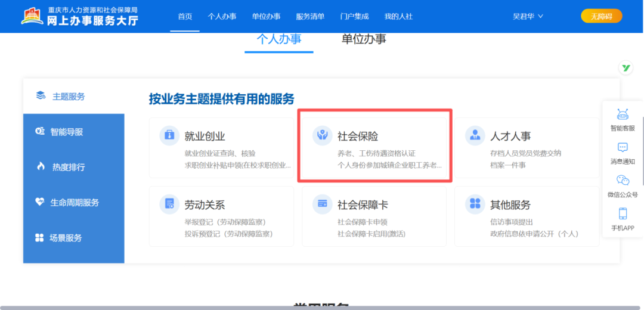
Task: Click the green floating extension icon
Action: coord(626,68)
